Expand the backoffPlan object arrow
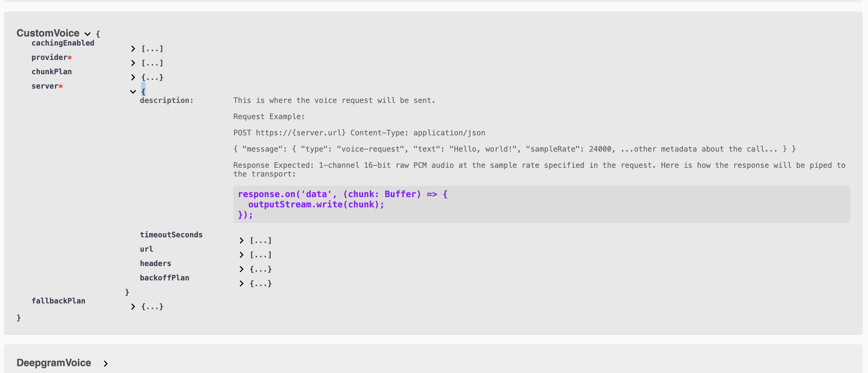 [x=241, y=283]
